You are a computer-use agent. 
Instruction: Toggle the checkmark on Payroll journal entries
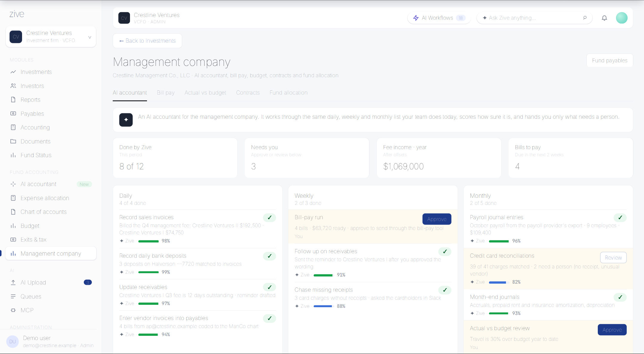tap(620, 218)
